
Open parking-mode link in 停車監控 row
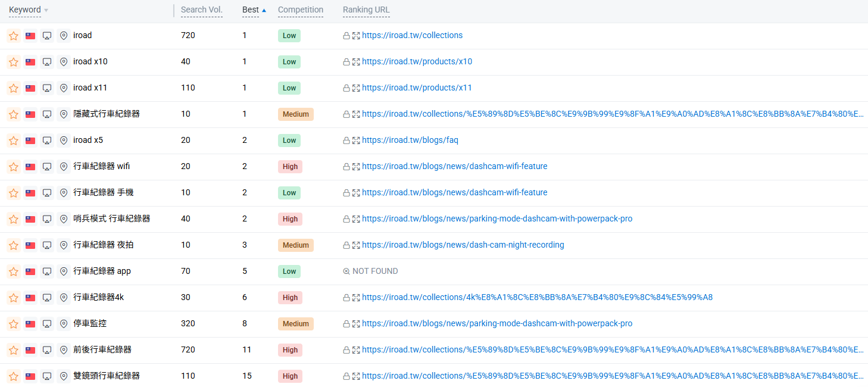(497, 324)
